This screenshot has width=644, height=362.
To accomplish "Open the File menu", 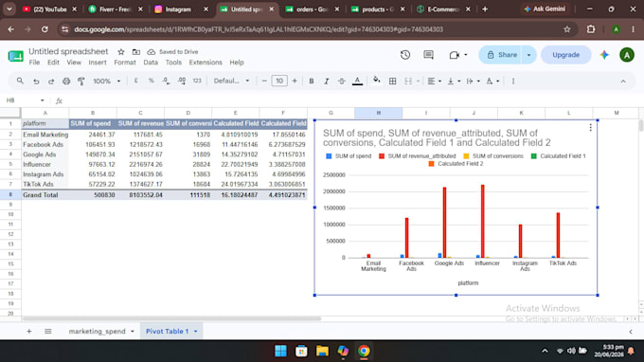I will (x=34, y=63).
